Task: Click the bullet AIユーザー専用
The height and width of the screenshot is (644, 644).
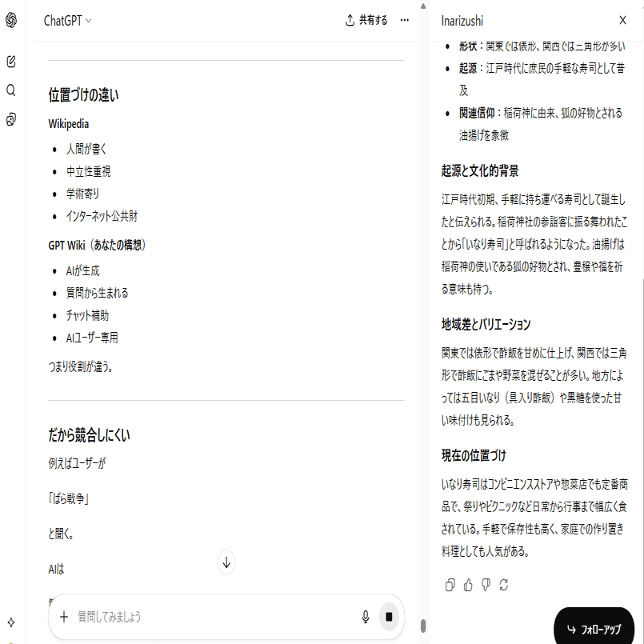Action: tap(92, 338)
